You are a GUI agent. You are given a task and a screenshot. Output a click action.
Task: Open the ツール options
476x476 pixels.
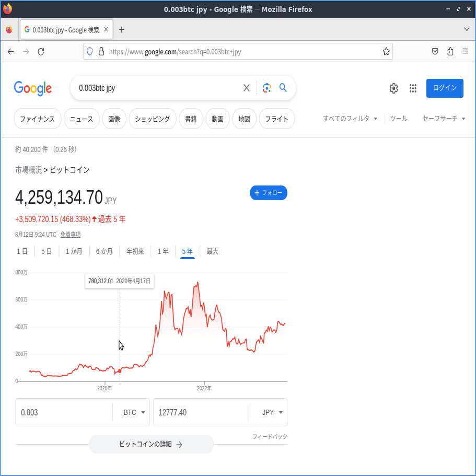click(x=399, y=119)
